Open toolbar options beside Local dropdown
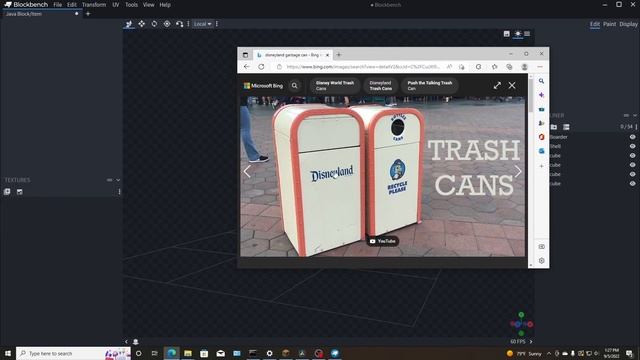Screen dimensions: 640x360 217,24
